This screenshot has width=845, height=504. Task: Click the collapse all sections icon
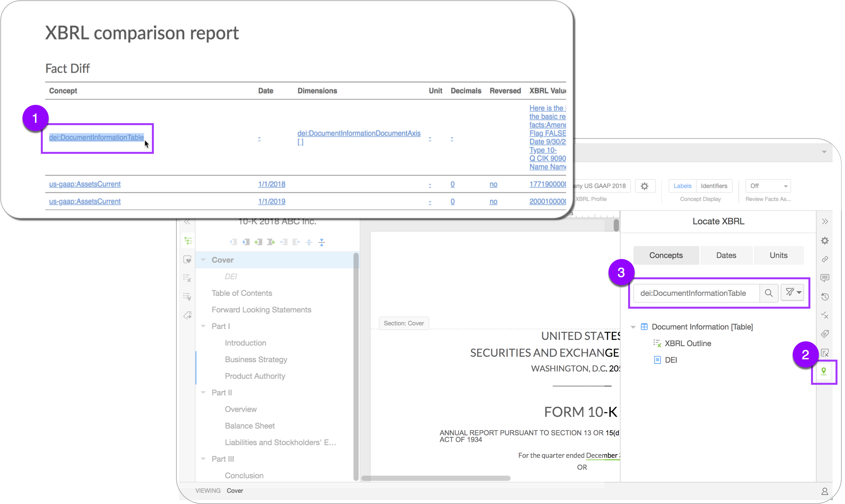pos(322,242)
